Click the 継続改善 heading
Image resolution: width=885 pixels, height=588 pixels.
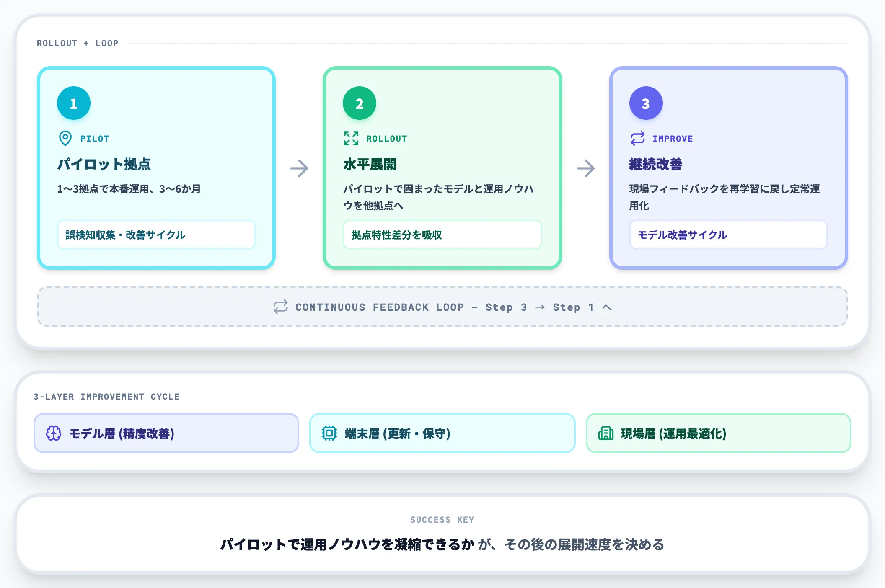[656, 164]
